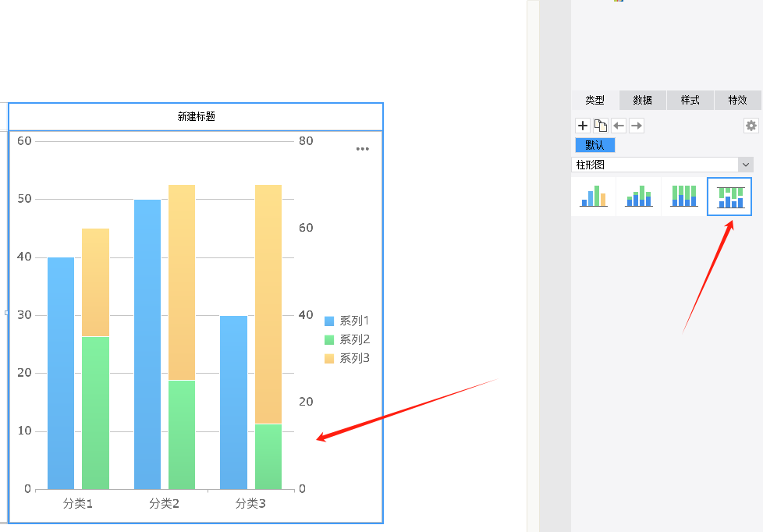
Task: Select the custom column chart type icon
Action: (729, 196)
